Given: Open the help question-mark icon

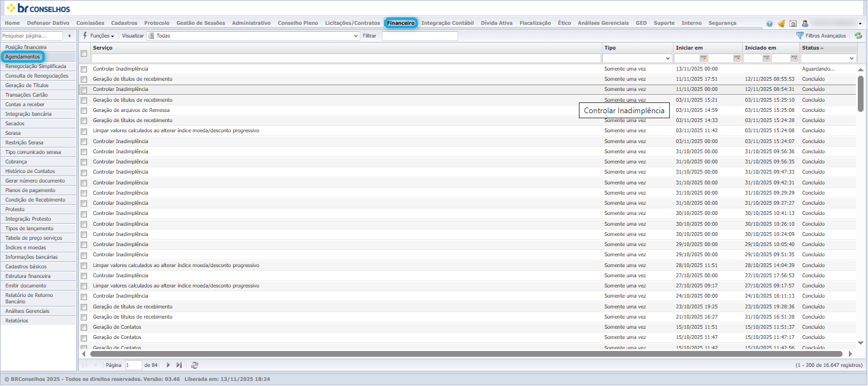Looking at the screenshot, I should point(770,24).
